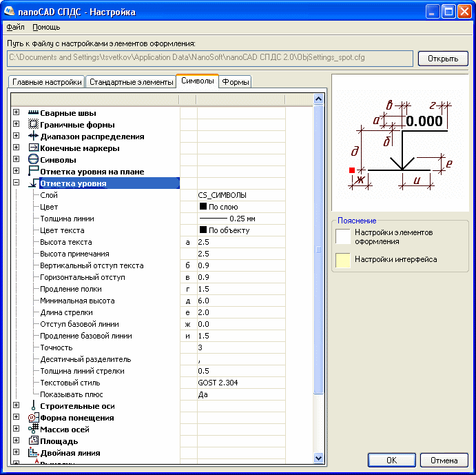476x475 pixels.
Task: Expand the Массив осей node
Action: [x=16, y=429]
